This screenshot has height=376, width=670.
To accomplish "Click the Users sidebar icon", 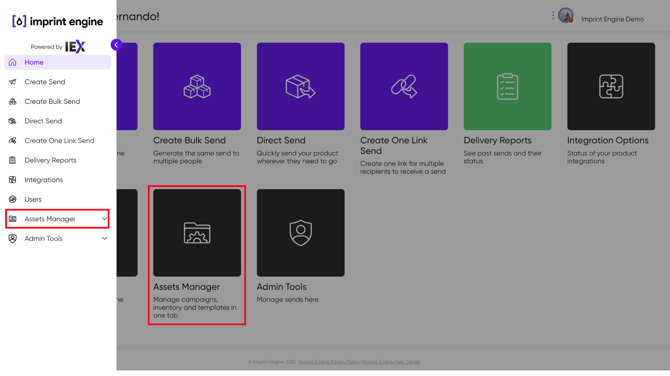I will [x=12, y=200].
